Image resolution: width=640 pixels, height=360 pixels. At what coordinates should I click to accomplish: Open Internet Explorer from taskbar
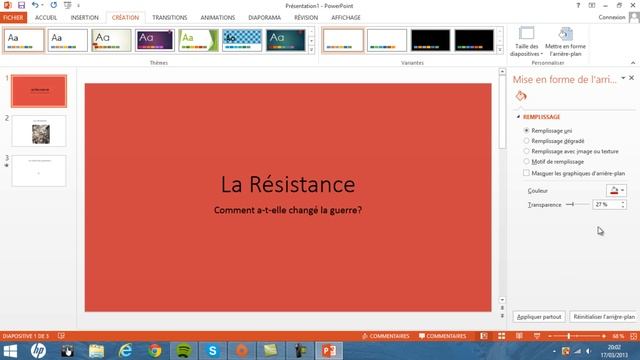click(x=125, y=351)
